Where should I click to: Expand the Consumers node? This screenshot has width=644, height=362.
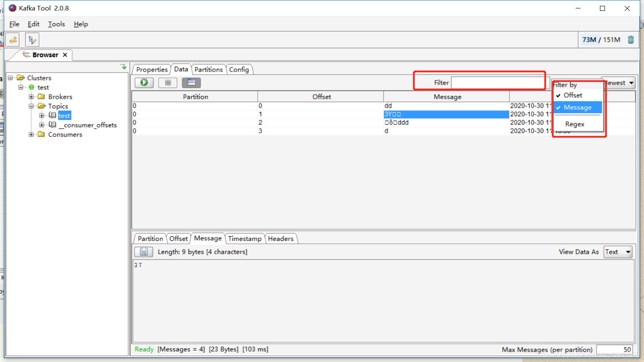(31, 134)
